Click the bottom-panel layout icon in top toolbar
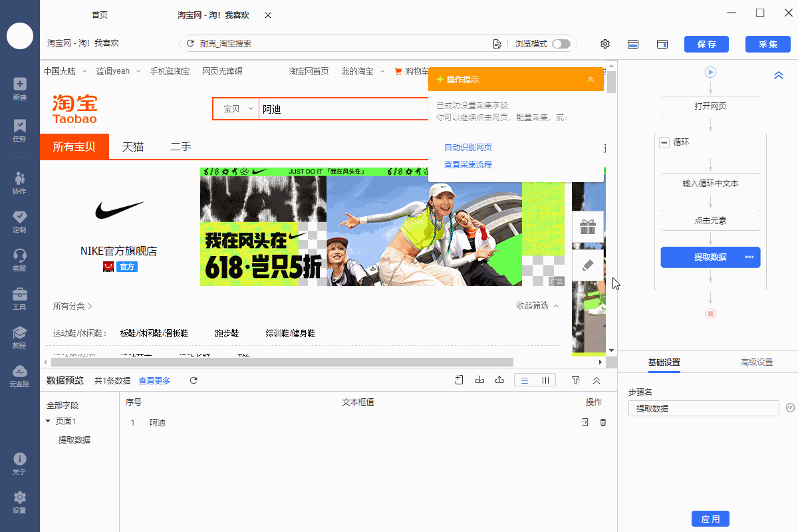Viewport: 798px width, 532px height. (634, 44)
